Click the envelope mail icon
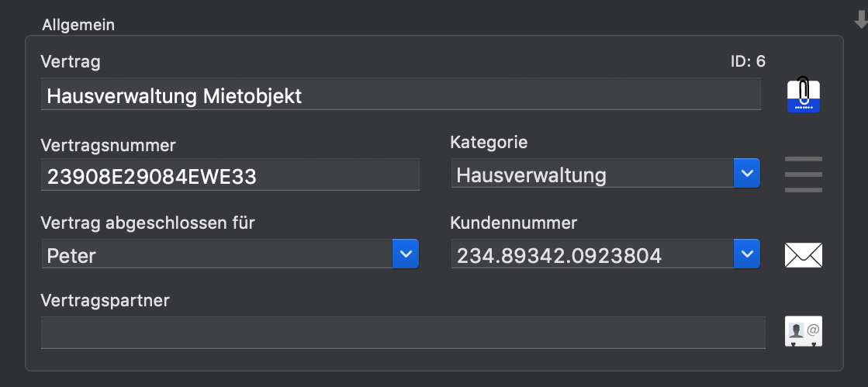This screenshot has height=387, width=868. tap(804, 255)
